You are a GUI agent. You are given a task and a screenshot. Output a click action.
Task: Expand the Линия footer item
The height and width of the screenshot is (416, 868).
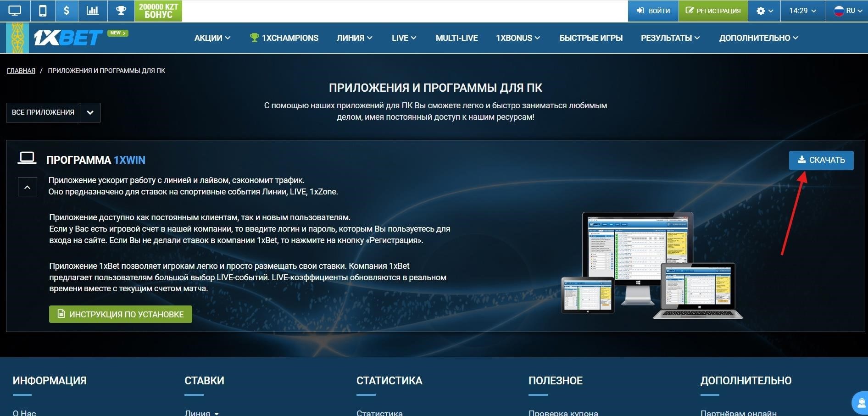click(x=202, y=413)
